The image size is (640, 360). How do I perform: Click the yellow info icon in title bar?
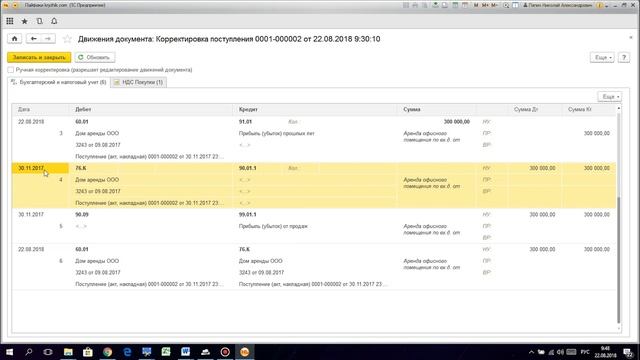(600, 5)
